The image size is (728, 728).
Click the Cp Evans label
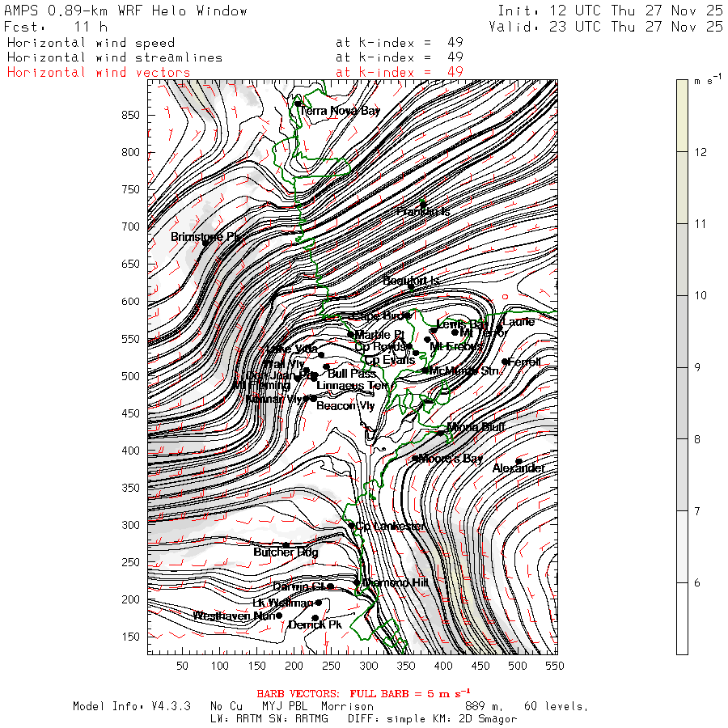pos(390,360)
